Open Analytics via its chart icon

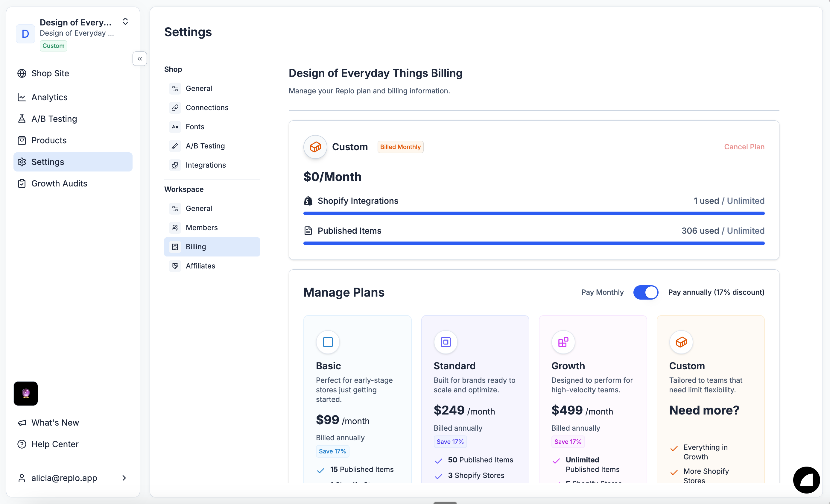pos(22,97)
